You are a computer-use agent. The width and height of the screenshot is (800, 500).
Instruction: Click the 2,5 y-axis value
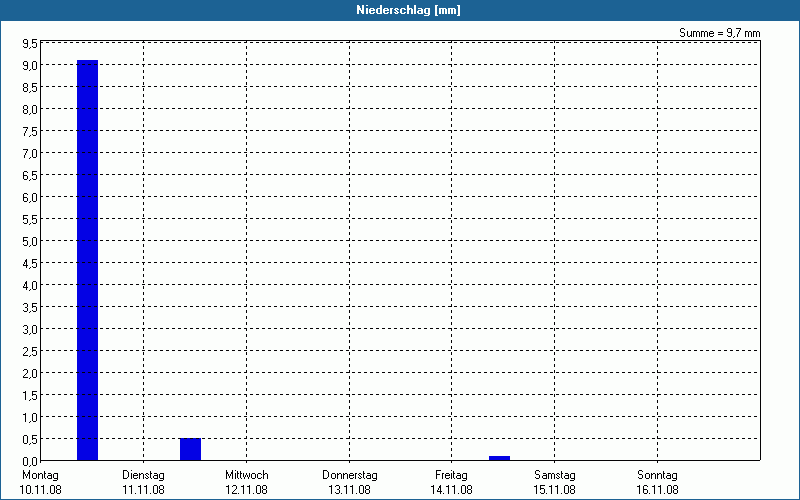tap(30, 352)
